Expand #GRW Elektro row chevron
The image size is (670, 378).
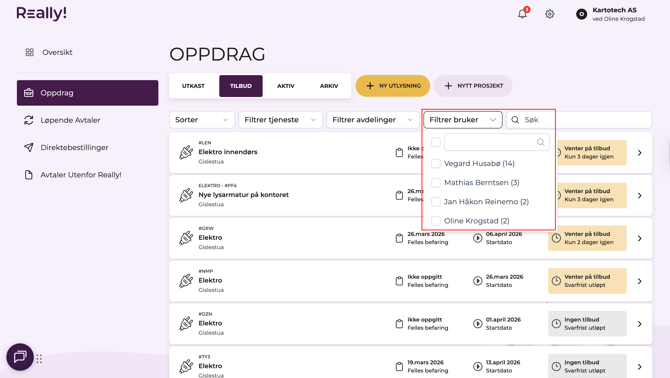(x=640, y=238)
